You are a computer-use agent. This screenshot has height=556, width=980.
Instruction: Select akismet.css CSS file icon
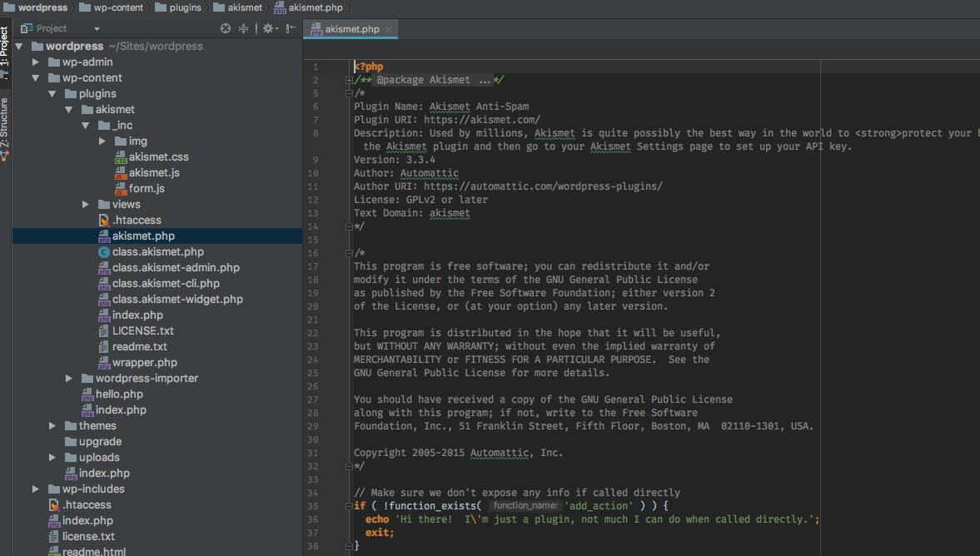[121, 157]
